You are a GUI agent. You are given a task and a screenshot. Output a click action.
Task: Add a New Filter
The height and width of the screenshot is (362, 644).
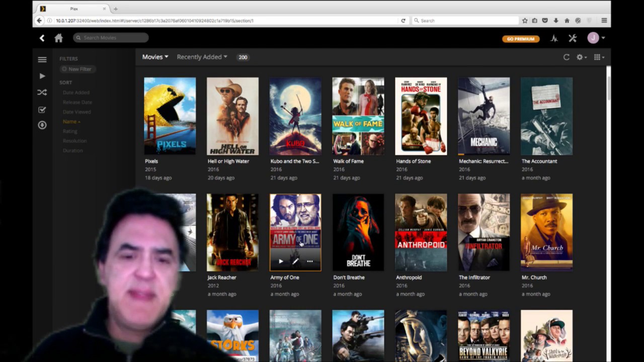(77, 69)
